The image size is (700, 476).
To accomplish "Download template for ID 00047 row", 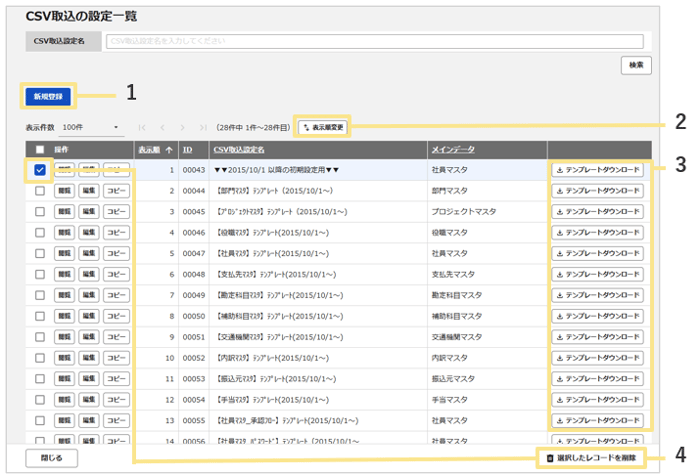I will pos(597,254).
